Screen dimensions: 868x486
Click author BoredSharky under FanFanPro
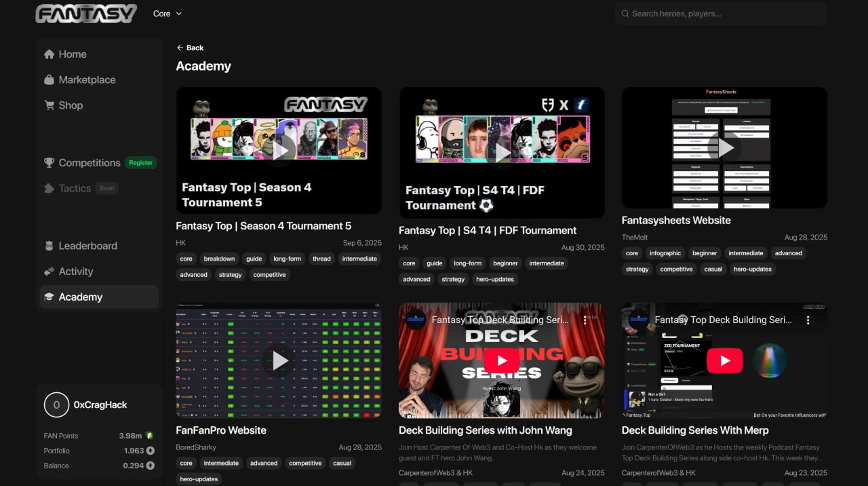click(x=196, y=447)
